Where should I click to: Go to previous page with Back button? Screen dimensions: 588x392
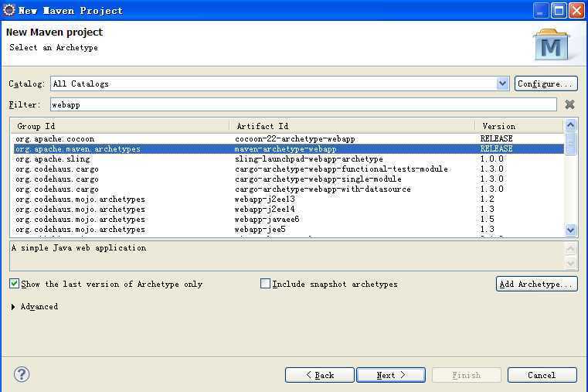320,375
